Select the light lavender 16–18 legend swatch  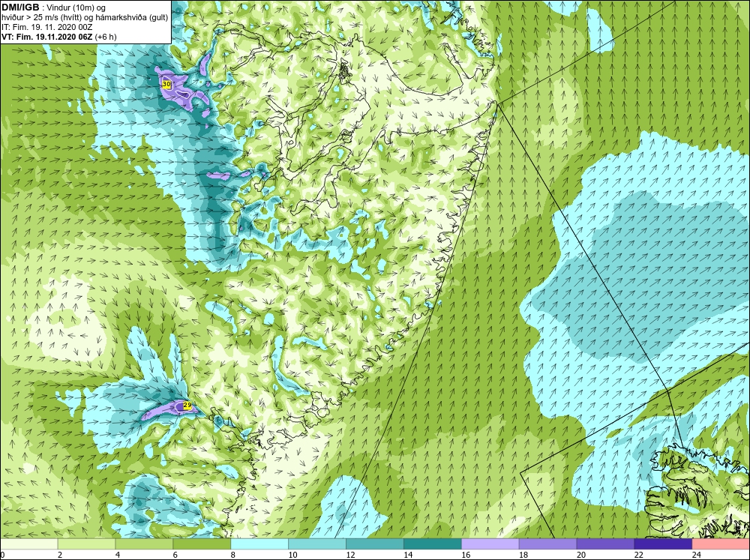490,544
